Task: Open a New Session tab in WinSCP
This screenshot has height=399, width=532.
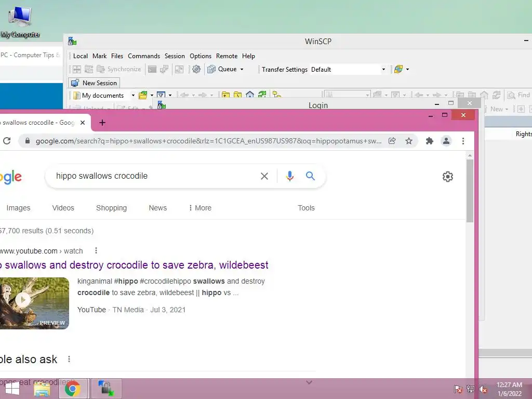Action: point(94,83)
